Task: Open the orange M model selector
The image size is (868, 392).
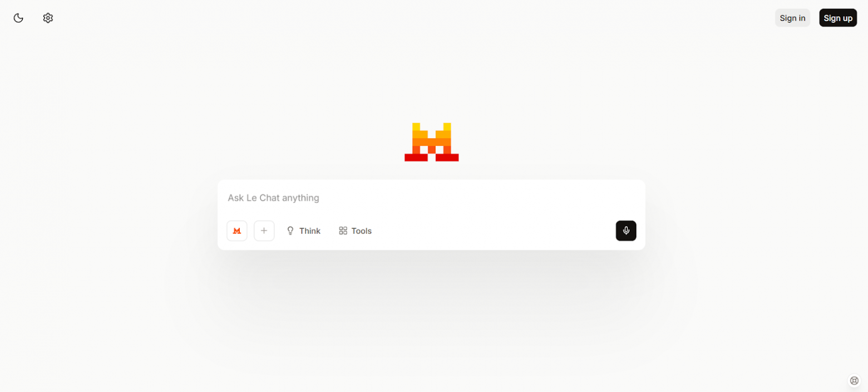Action: (237, 231)
